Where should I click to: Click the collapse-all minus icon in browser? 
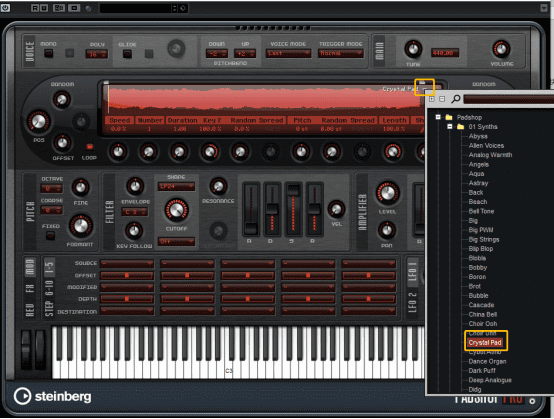tap(442, 99)
